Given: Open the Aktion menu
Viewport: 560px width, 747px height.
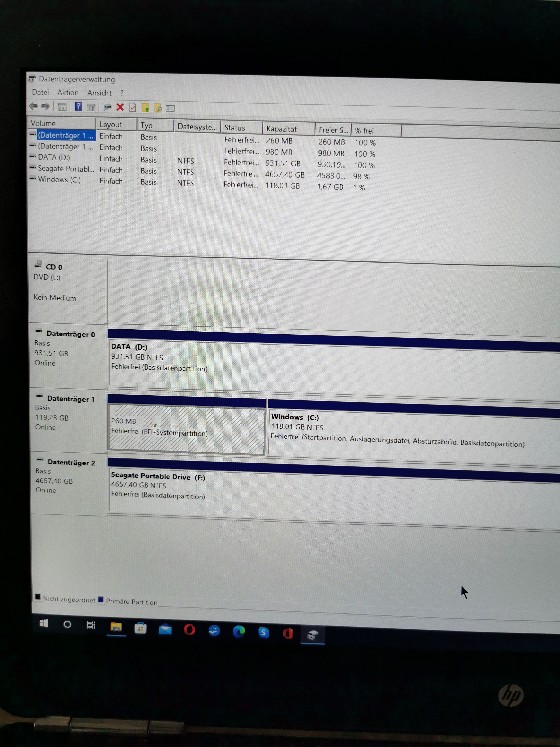Looking at the screenshot, I should point(68,93).
